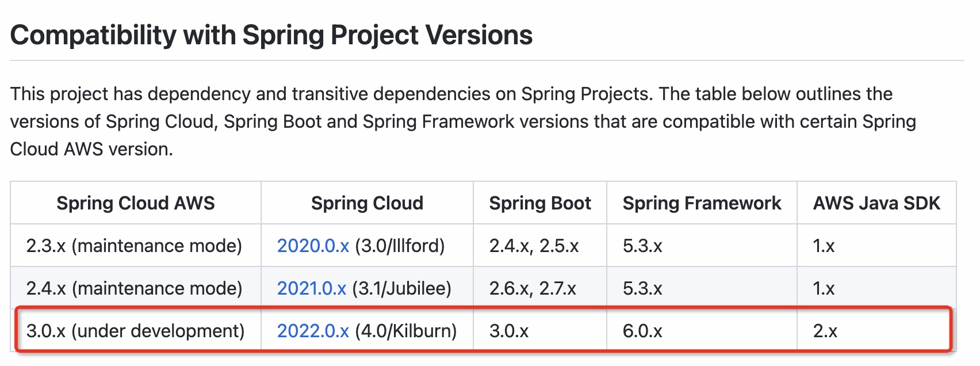980x366 pixels.
Task: Click the 2.x AWS Java SDK cell
Action: pyautogui.click(x=825, y=331)
